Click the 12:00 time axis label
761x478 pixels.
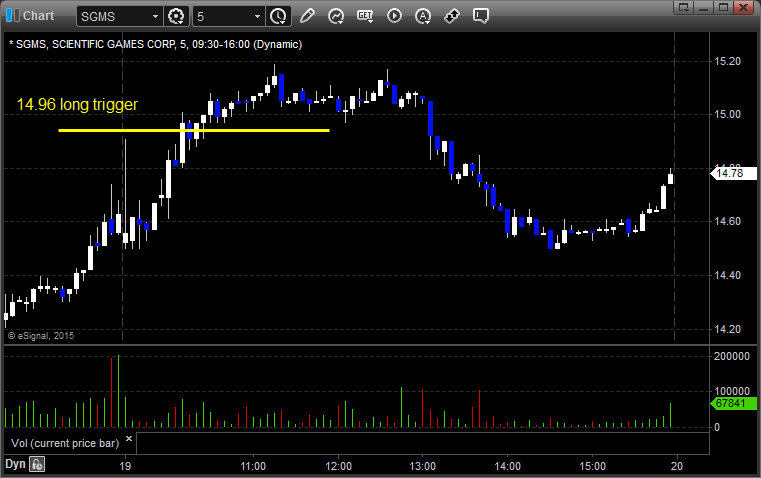tap(338, 466)
